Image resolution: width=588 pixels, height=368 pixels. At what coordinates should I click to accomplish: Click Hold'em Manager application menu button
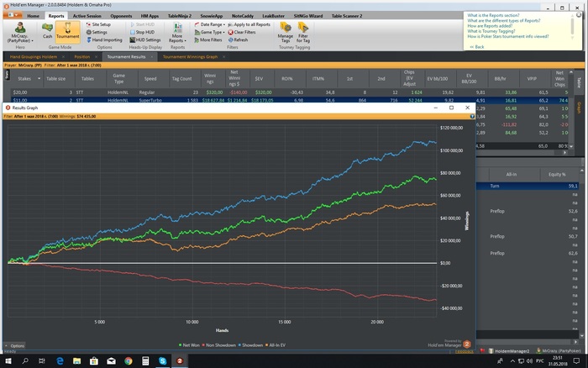click(x=13, y=15)
